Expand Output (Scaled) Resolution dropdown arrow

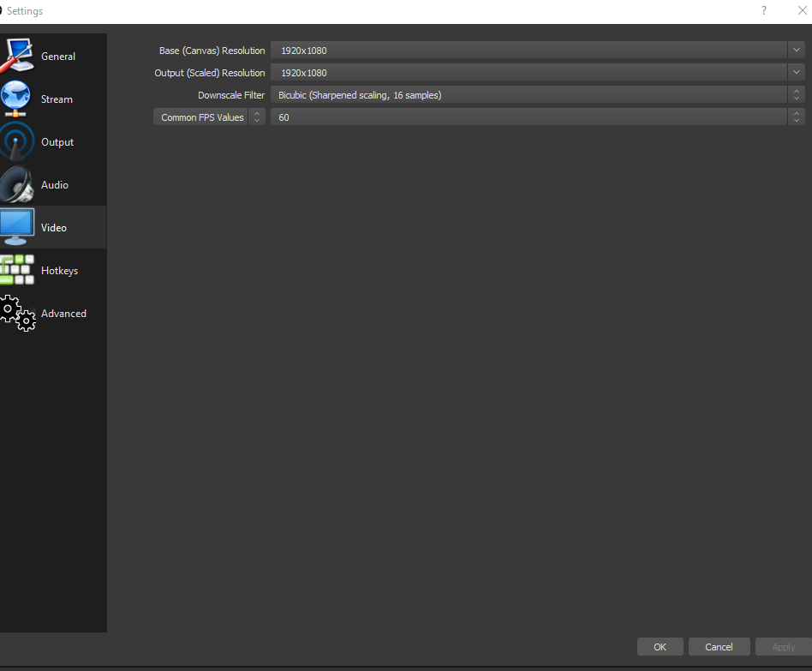point(797,73)
